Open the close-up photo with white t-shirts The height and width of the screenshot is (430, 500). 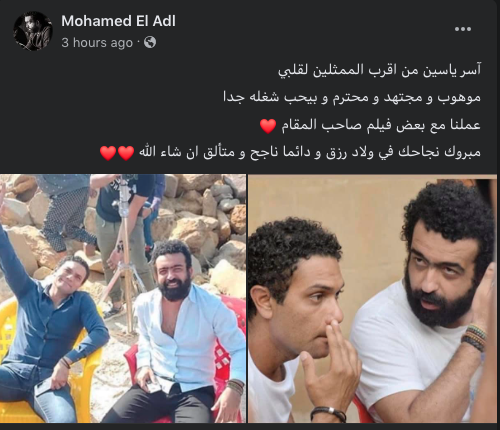(372, 299)
